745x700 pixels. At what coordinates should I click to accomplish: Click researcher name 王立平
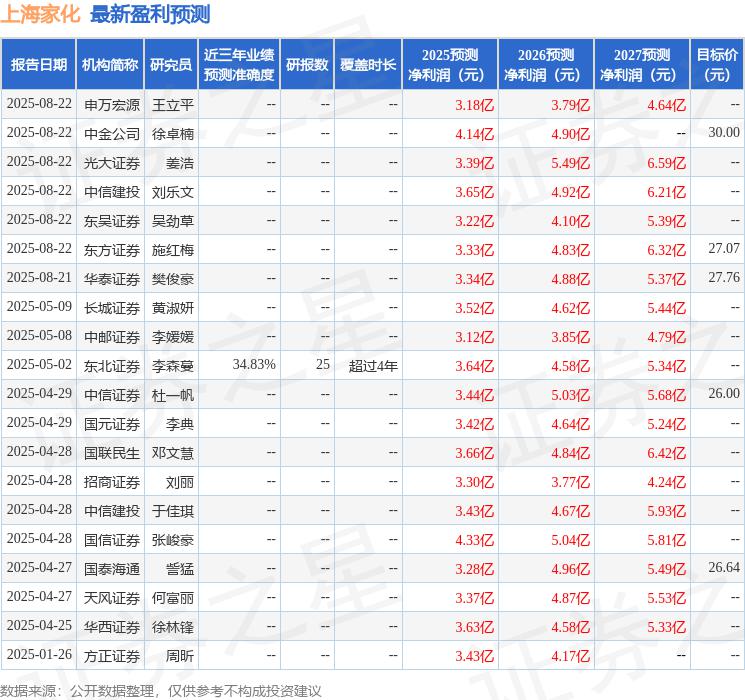point(173,105)
